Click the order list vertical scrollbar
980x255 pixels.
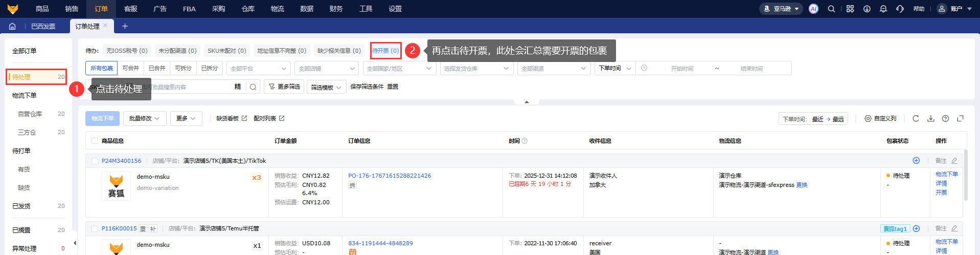point(966,176)
